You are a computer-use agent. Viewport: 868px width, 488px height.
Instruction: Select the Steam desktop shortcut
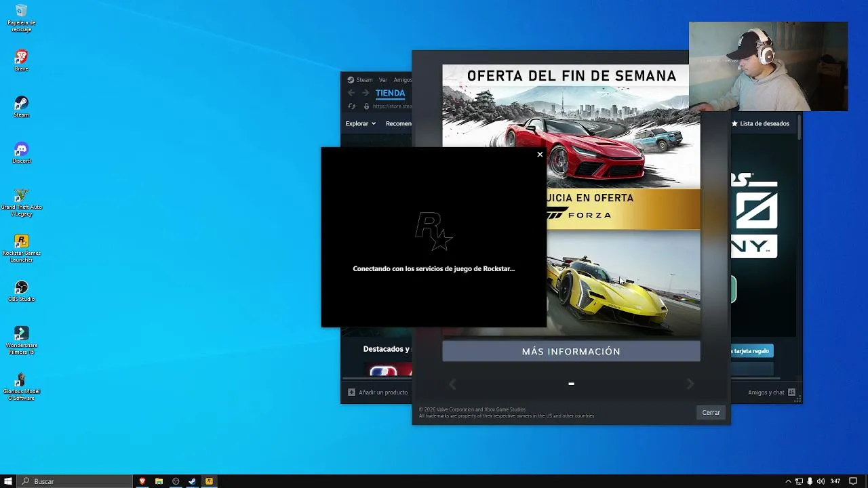(21, 106)
